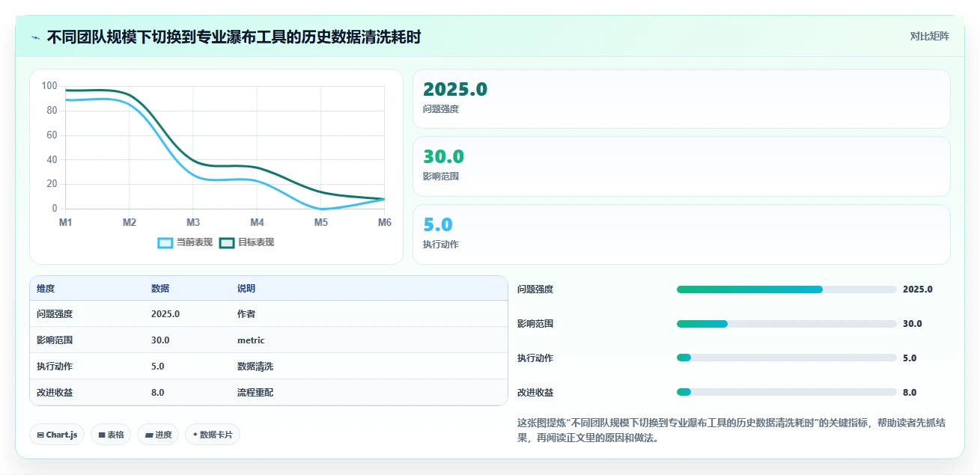Screen dimensions: 980x475
Task: Click the M3 axis label on the chart
Action: [193, 222]
